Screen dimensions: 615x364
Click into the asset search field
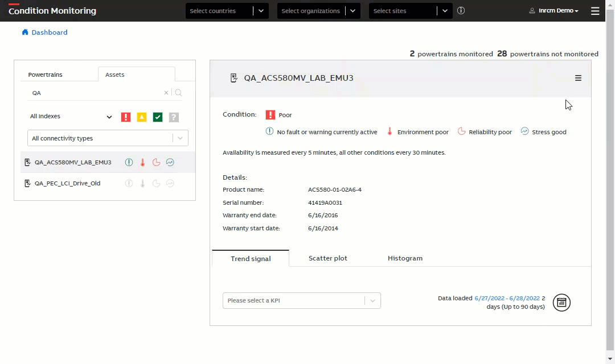pos(96,93)
